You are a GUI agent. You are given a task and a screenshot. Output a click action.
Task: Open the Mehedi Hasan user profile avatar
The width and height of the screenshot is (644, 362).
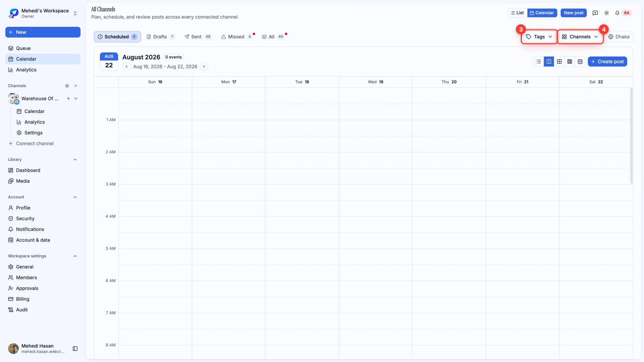[13, 349]
